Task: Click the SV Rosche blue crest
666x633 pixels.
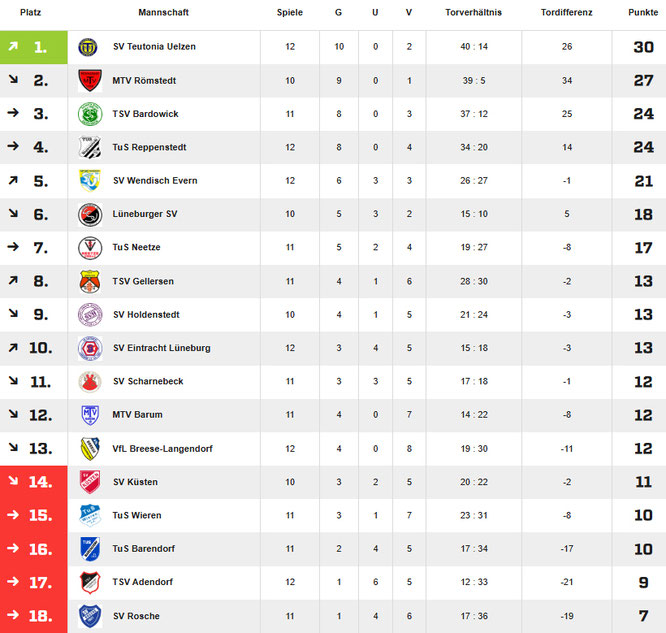Action: (x=90, y=615)
